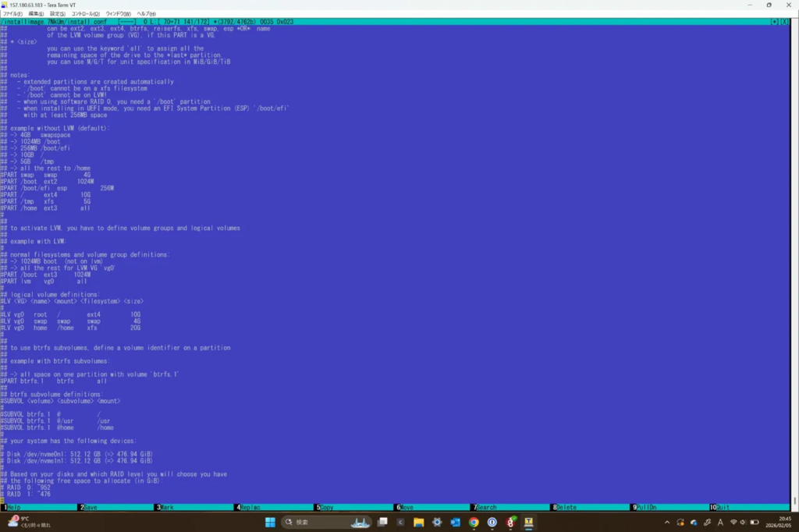Image resolution: width=799 pixels, height=532 pixels.
Task: Open the weather widget on the taskbar
Action: pyautogui.click(x=20, y=522)
